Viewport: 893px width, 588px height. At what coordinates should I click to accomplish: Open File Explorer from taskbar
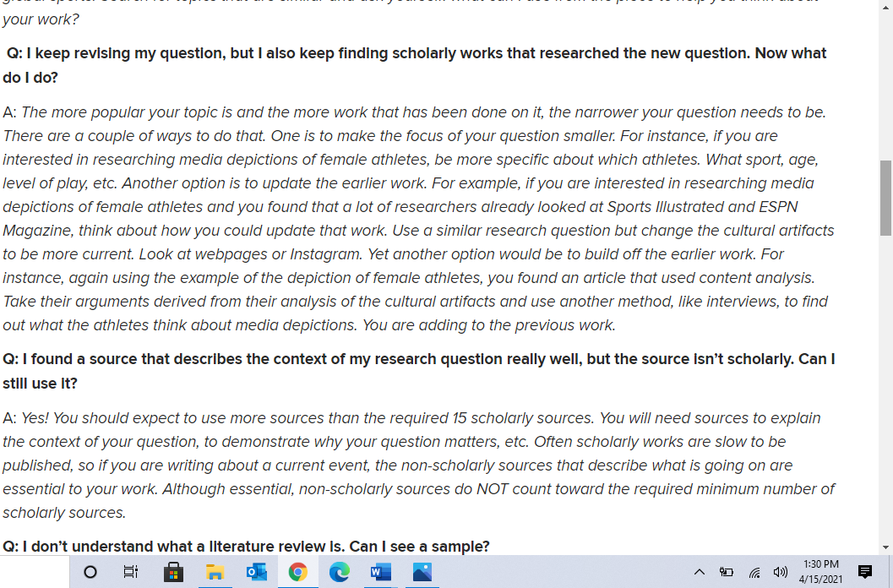pyautogui.click(x=215, y=572)
